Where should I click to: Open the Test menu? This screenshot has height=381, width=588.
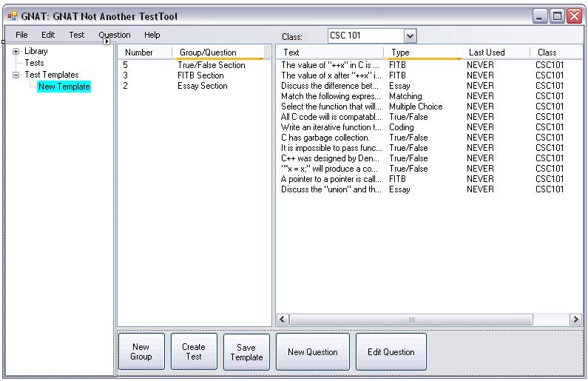point(77,35)
